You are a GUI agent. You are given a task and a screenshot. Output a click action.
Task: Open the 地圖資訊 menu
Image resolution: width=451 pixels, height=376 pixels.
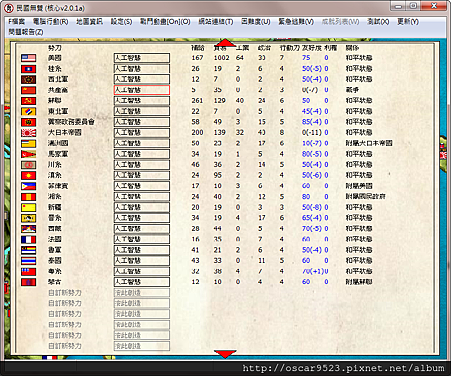tap(89, 22)
